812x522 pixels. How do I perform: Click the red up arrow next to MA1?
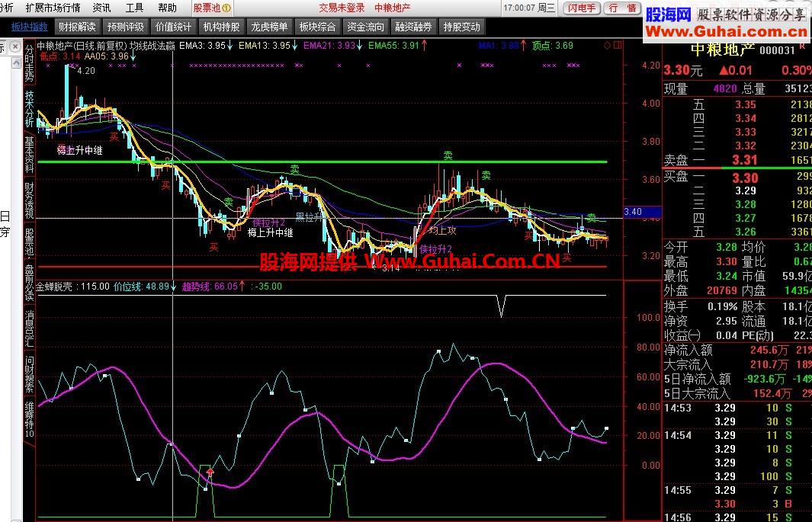tap(523, 46)
